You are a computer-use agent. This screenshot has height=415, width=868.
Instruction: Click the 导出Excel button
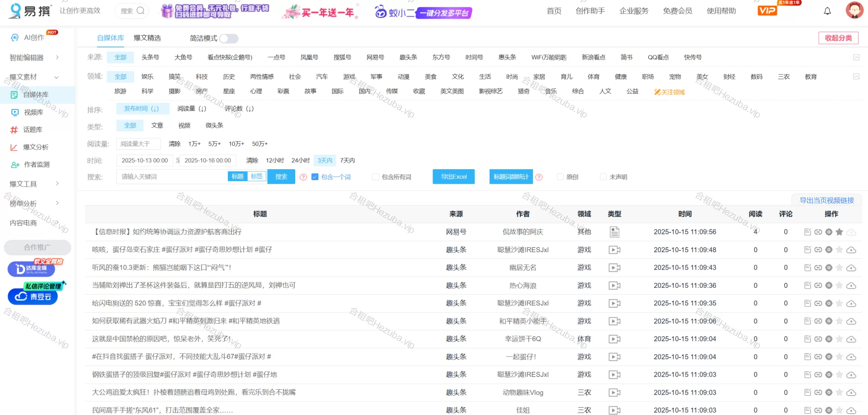click(x=453, y=177)
